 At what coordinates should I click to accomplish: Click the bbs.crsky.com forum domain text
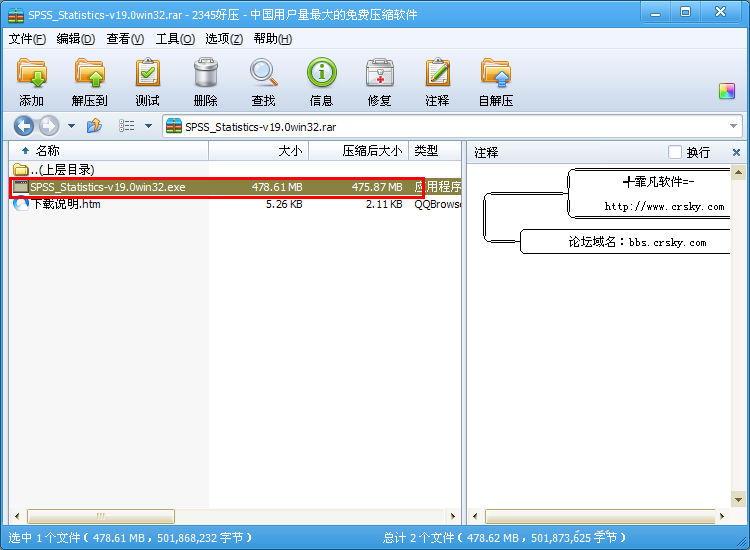click(x=667, y=242)
